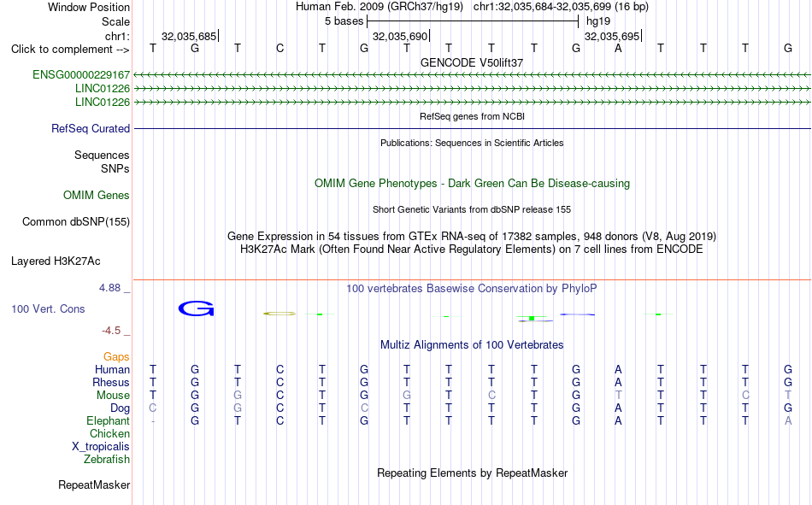Select the Zebrafish species label

[x=107, y=460]
